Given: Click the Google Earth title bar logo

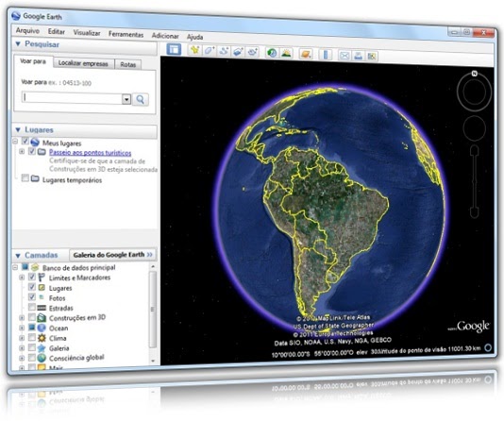Looking at the screenshot, I should [16, 16].
